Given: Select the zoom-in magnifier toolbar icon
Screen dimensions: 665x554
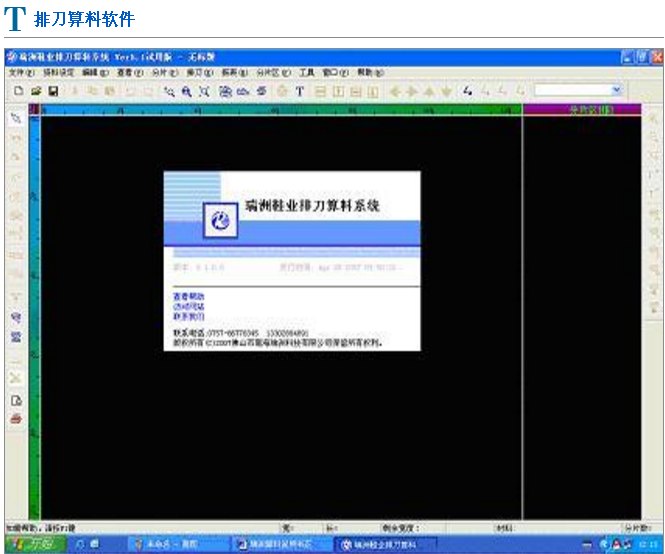Looking at the screenshot, I should coord(187,91).
